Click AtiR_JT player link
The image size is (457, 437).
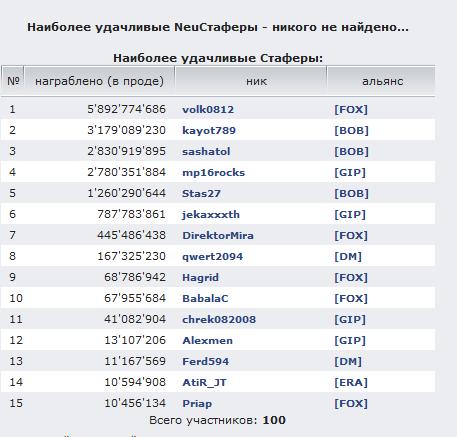tap(204, 382)
